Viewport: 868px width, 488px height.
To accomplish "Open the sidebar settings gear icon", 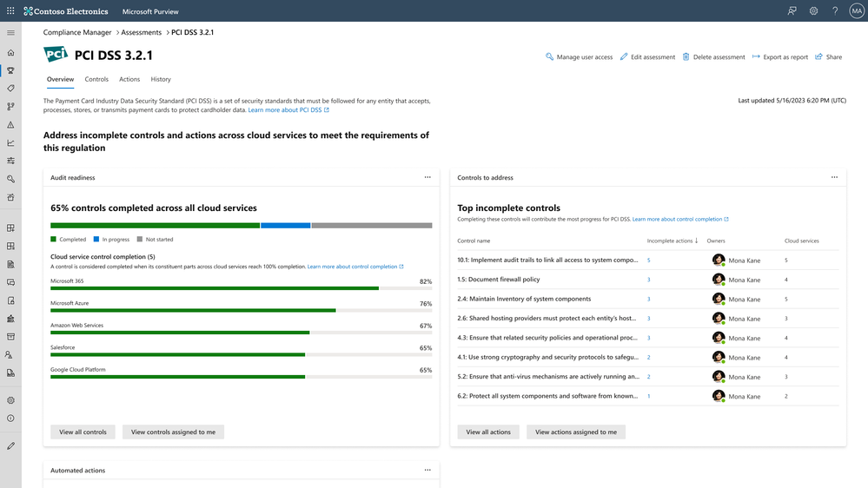I will (x=10, y=400).
